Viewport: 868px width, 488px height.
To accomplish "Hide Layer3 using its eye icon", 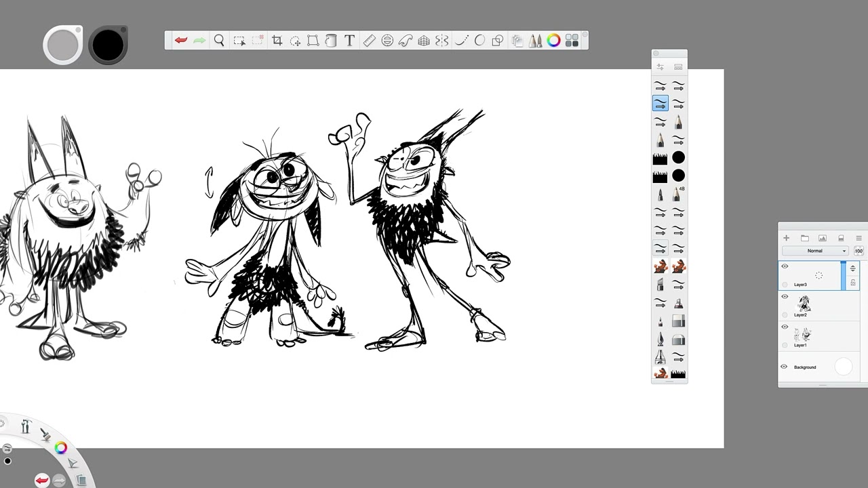I will (785, 266).
